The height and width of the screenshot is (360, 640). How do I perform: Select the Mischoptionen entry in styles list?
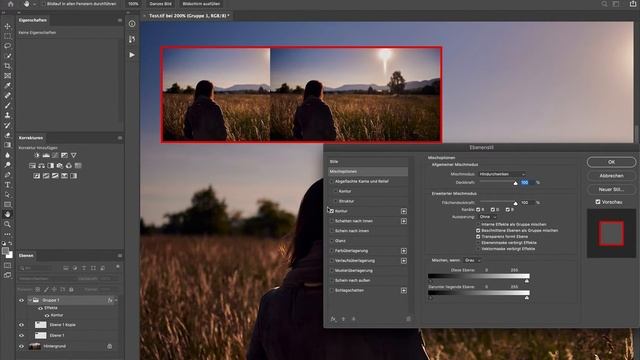pos(368,171)
